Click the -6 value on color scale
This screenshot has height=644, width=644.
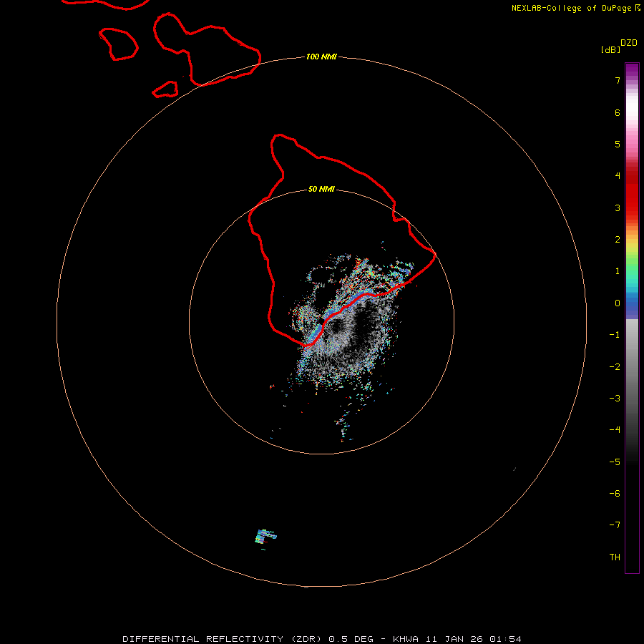coord(615,494)
